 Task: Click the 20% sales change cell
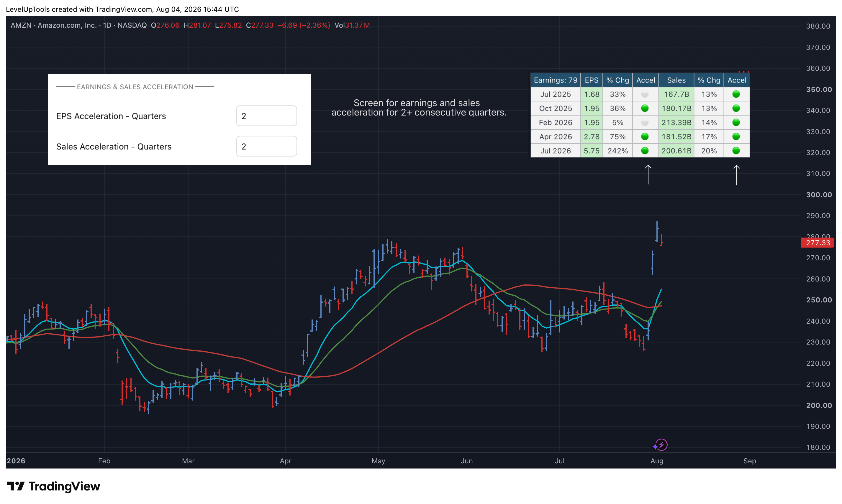tap(709, 151)
